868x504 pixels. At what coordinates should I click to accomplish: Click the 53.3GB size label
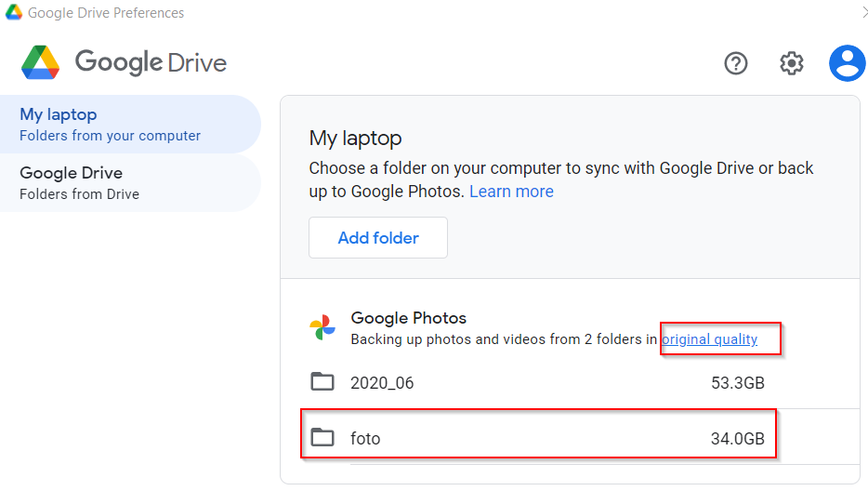[x=738, y=383]
